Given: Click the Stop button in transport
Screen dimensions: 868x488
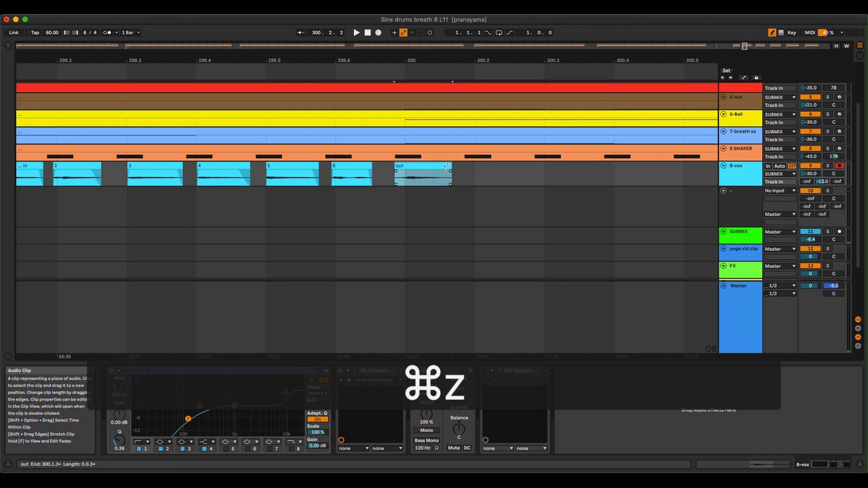Looking at the screenshot, I should 368,33.
